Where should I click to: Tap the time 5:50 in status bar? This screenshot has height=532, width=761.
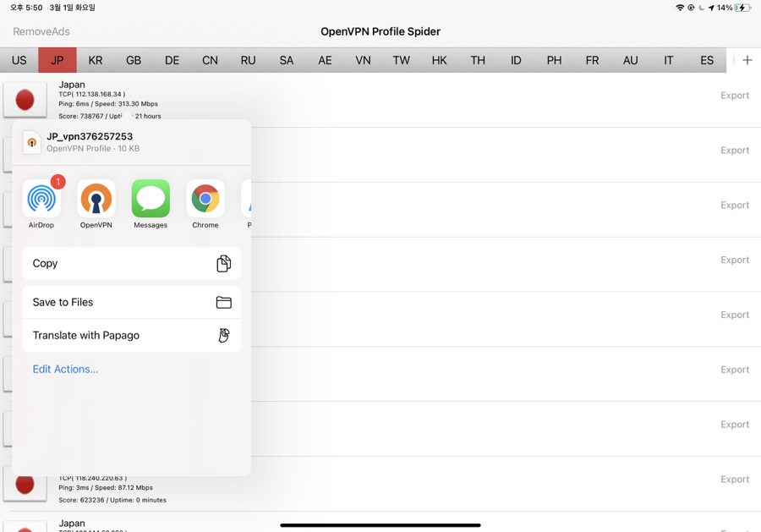tap(26, 8)
